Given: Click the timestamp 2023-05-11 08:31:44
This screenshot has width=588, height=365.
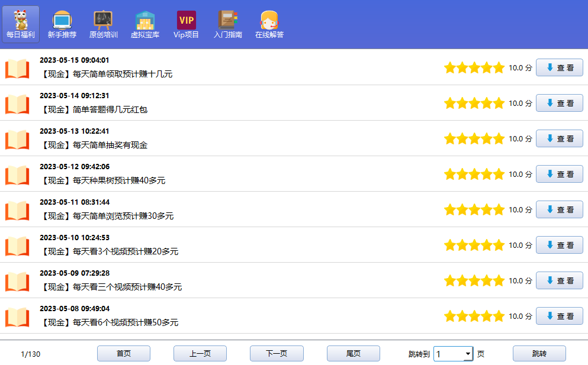Looking at the screenshot, I should pyautogui.click(x=75, y=202).
